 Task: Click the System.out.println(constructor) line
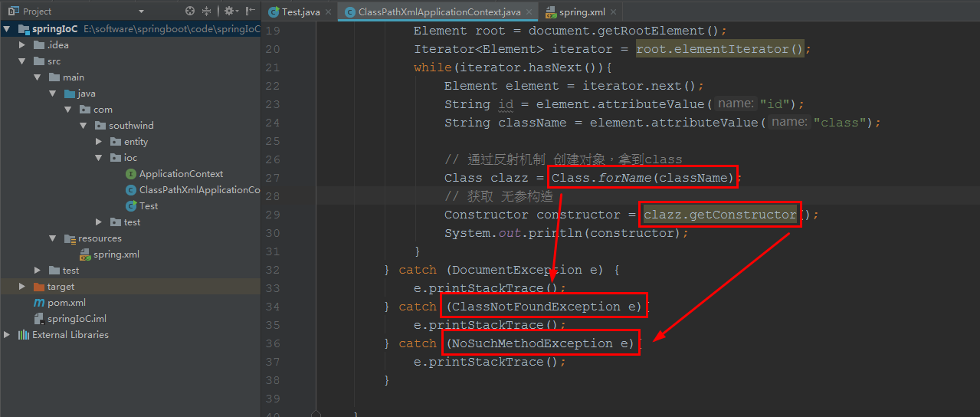[566, 233]
